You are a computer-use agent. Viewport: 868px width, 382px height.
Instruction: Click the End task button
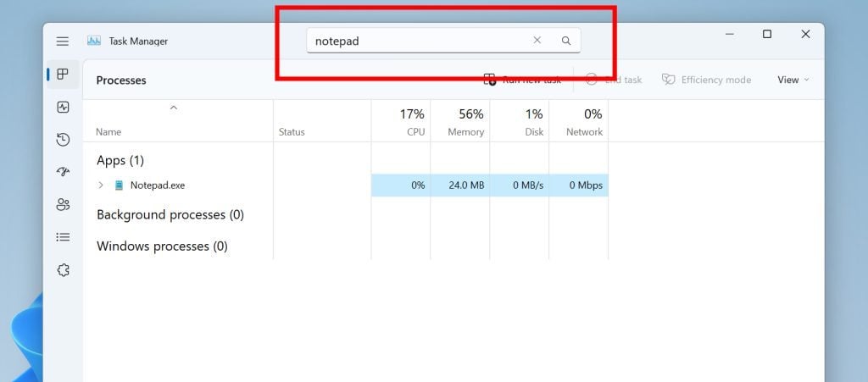(614, 80)
